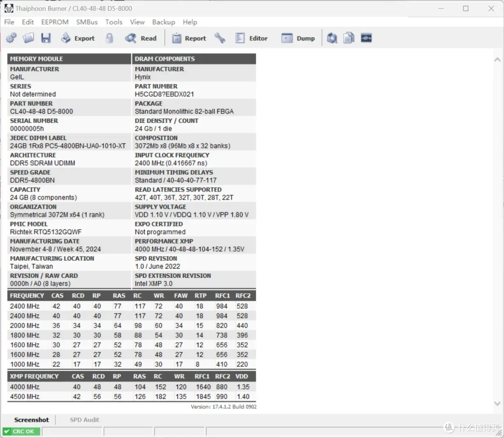The width and height of the screenshot is (504, 438).
Task: Click the JEDEC DIMM label value
Action: coord(68,146)
